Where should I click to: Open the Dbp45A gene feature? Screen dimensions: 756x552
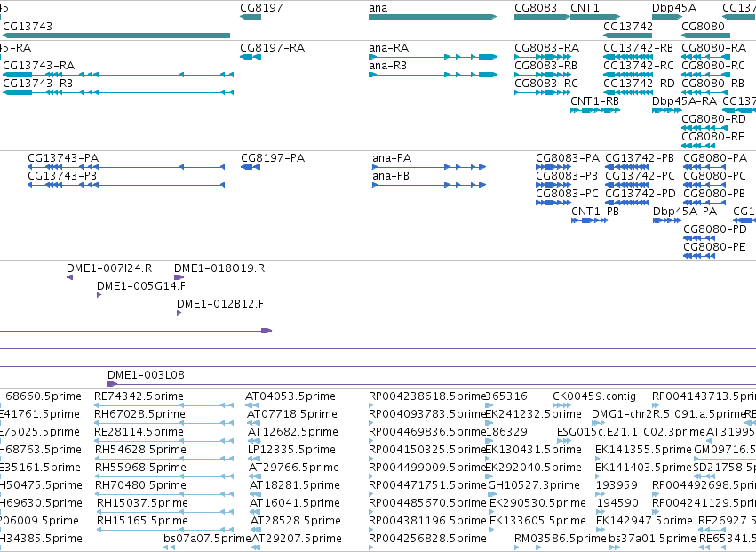pos(667,17)
